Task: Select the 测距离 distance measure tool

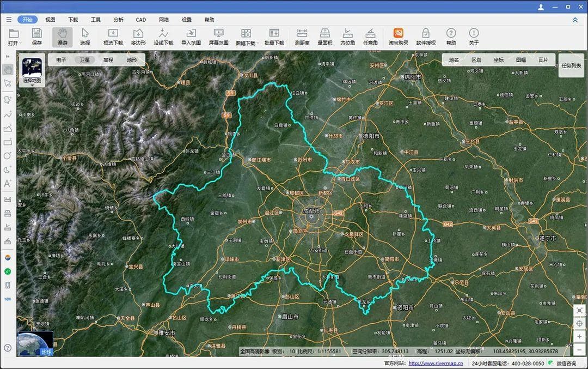Action: click(x=302, y=37)
